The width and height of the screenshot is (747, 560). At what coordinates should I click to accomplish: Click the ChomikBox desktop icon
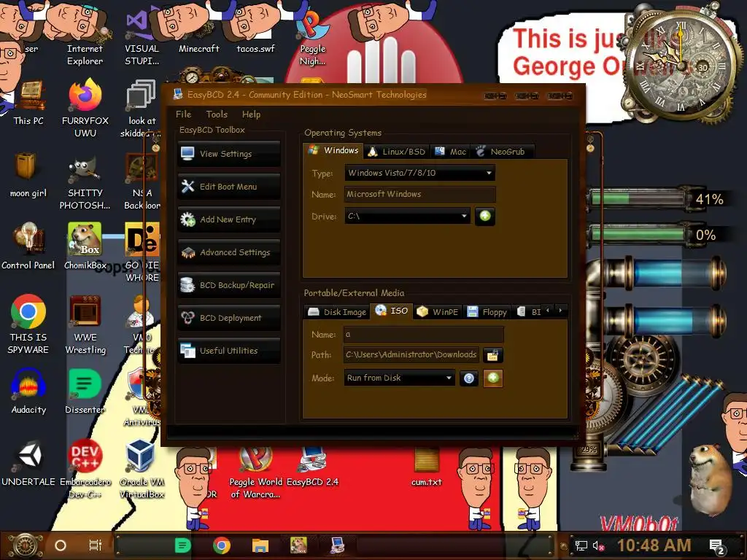tap(85, 246)
